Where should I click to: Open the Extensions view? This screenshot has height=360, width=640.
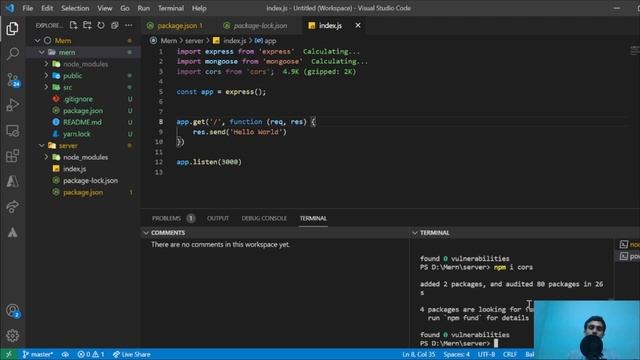coord(12,156)
